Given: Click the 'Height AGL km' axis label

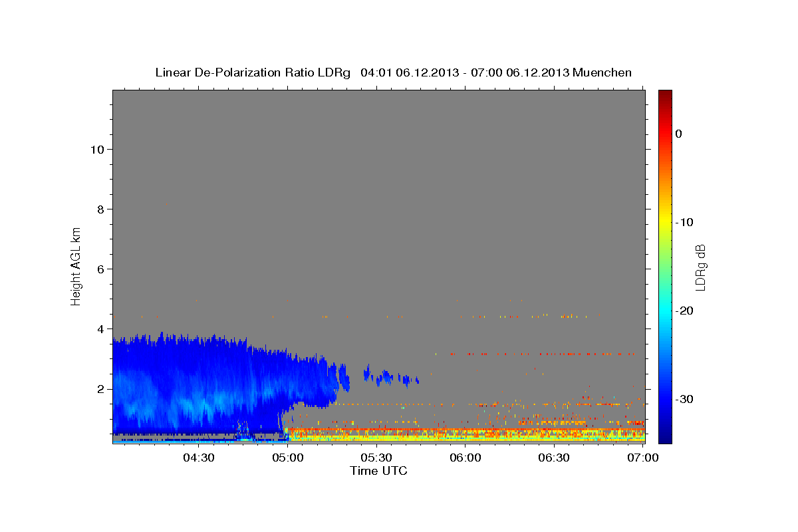Looking at the screenshot, I should (76, 265).
